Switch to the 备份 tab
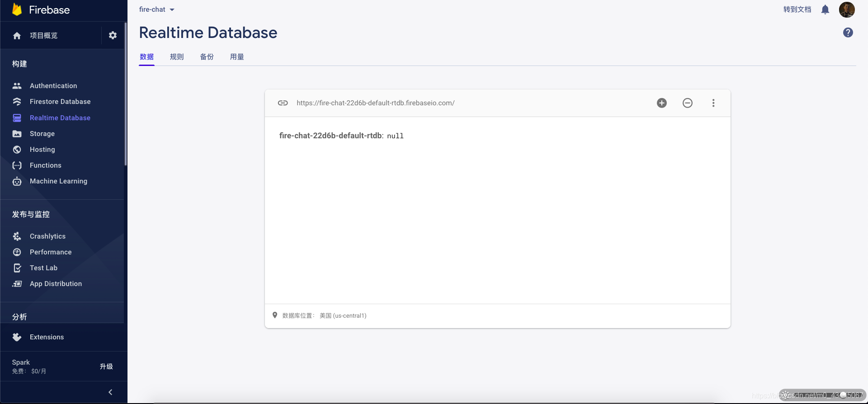Image resolution: width=868 pixels, height=404 pixels. click(x=207, y=57)
